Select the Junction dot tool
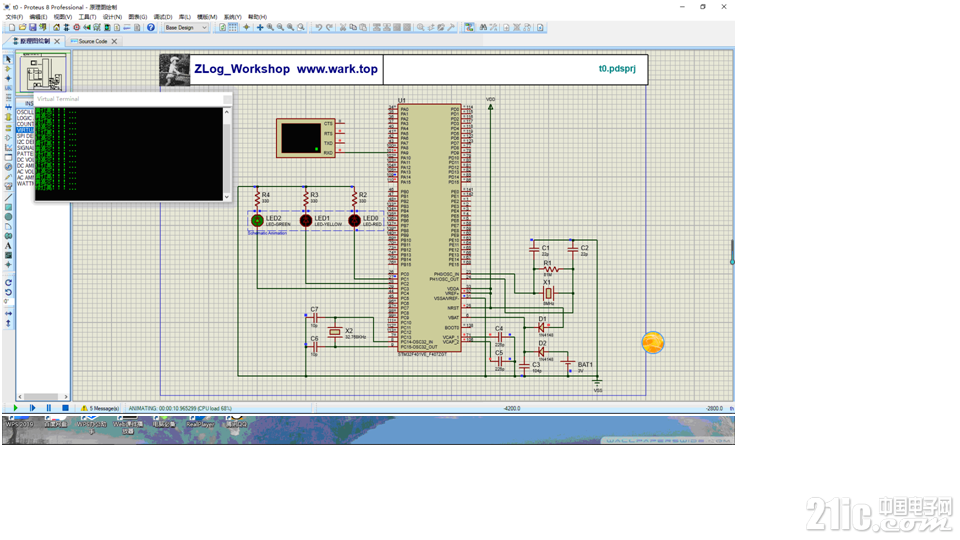The height and width of the screenshot is (540, 960). pyautogui.click(x=8, y=78)
